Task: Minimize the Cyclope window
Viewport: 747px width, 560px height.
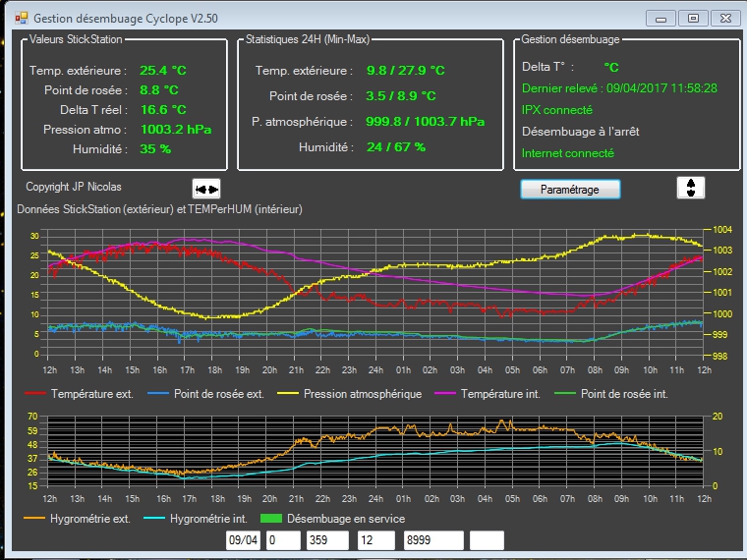Action: coord(661,19)
